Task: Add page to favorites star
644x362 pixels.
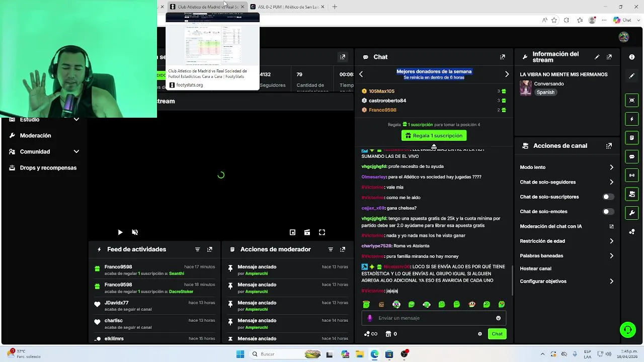Action: (x=554, y=20)
